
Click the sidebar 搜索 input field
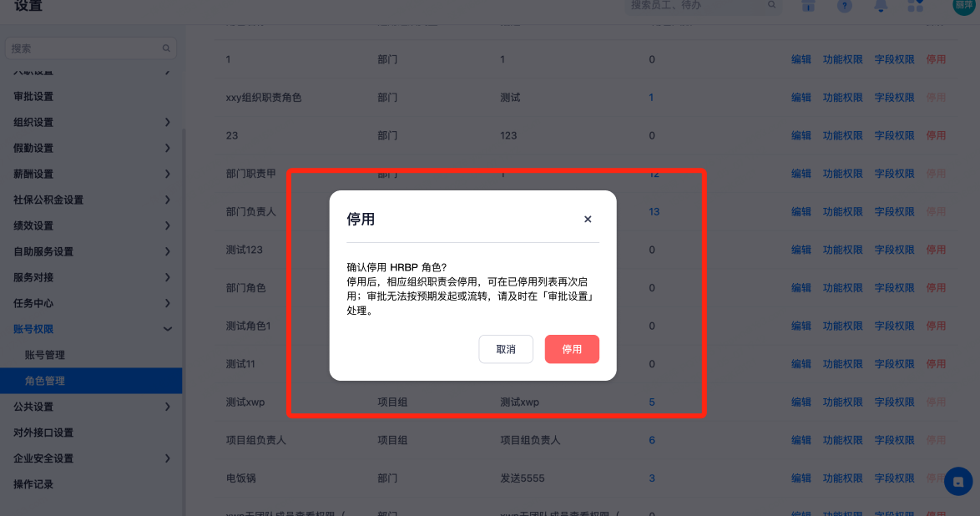(x=91, y=48)
